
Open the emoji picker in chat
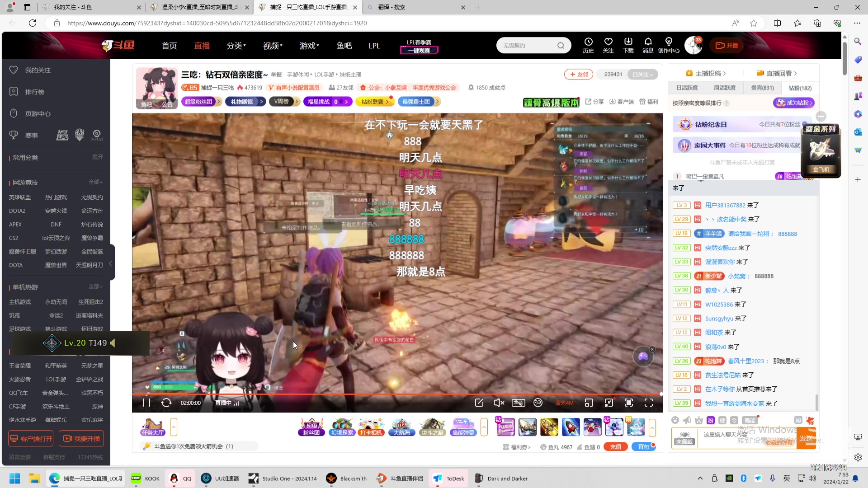[x=675, y=420]
